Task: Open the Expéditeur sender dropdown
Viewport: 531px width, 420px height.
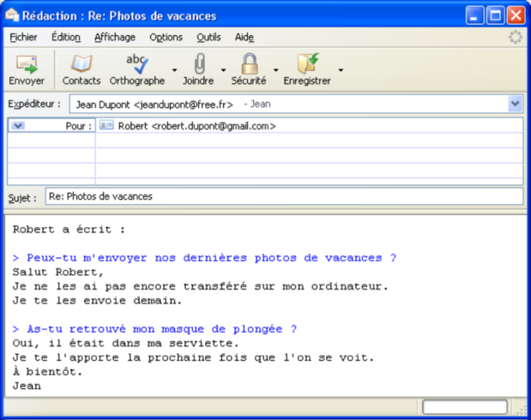Action: point(515,104)
